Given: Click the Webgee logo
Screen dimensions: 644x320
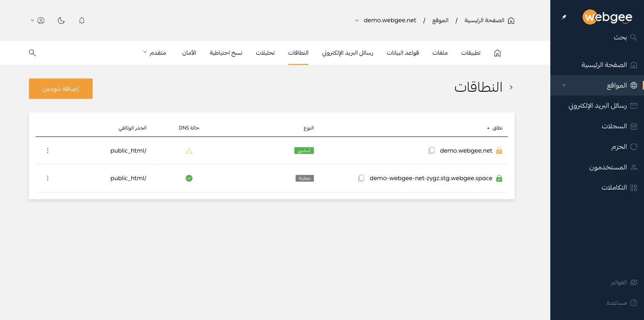Looking at the screenshot, I should point(607,17).
